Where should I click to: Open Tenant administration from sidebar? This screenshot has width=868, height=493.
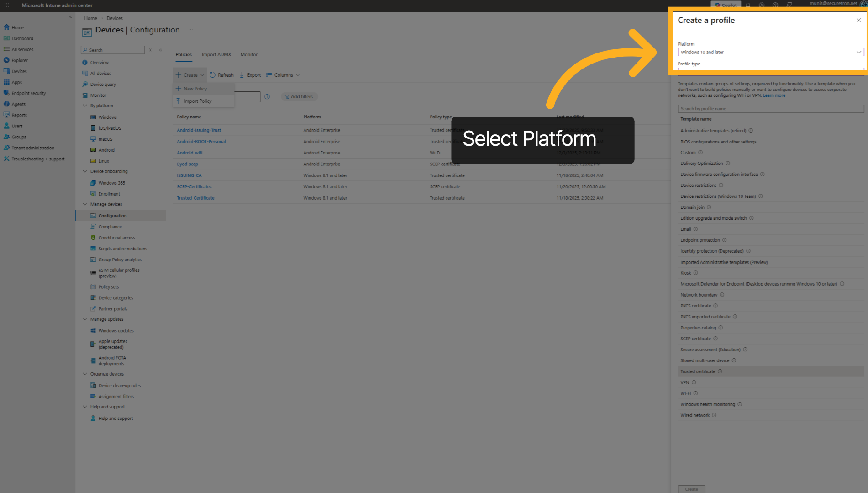pos(31,148)
